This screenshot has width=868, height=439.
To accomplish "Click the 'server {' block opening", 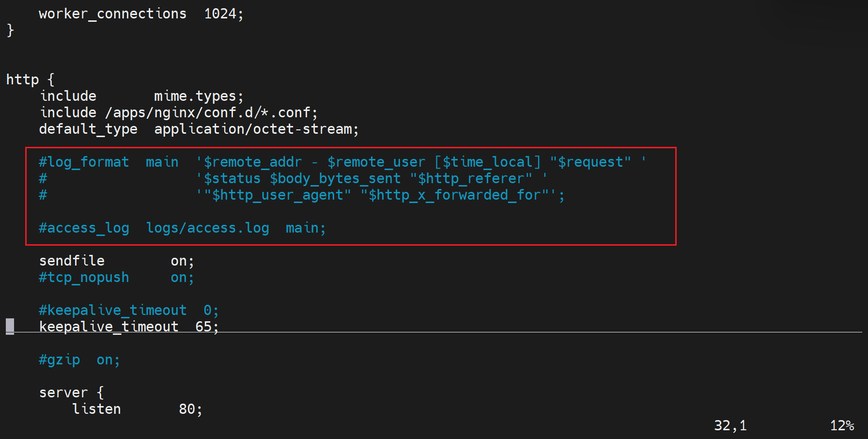I will 71,392.
